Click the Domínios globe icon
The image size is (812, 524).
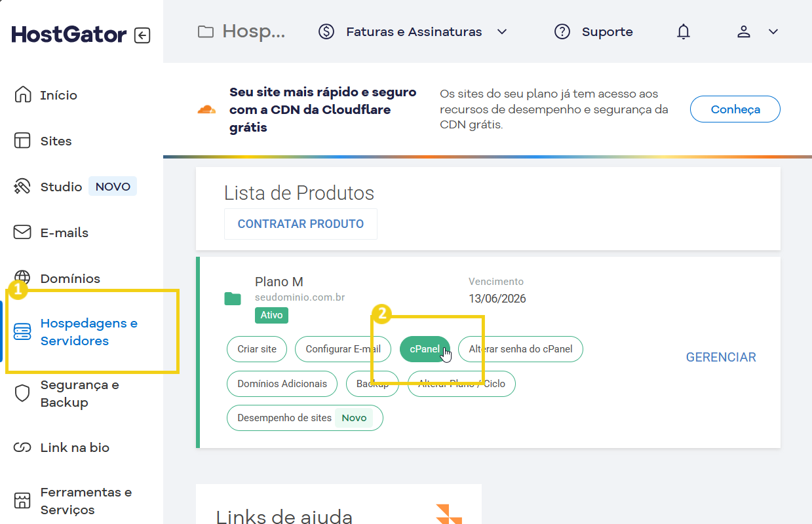[23, 278]
